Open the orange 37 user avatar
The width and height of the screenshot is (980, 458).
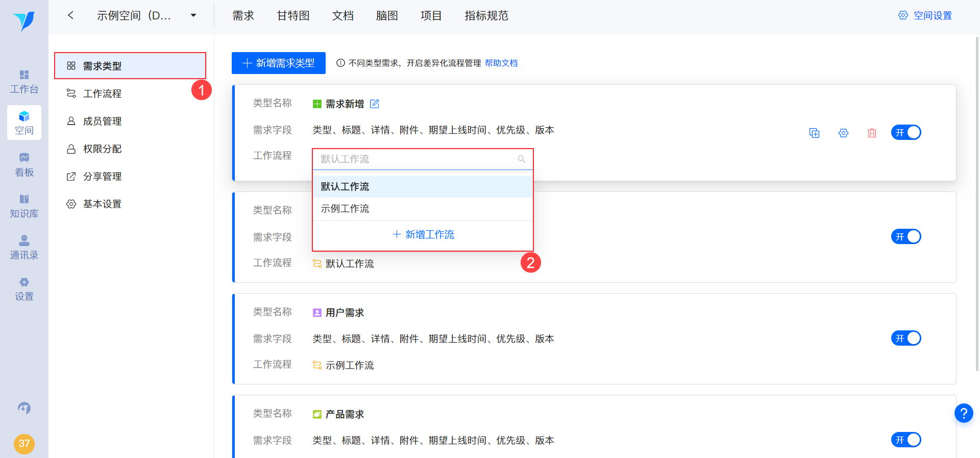[24, 444]
